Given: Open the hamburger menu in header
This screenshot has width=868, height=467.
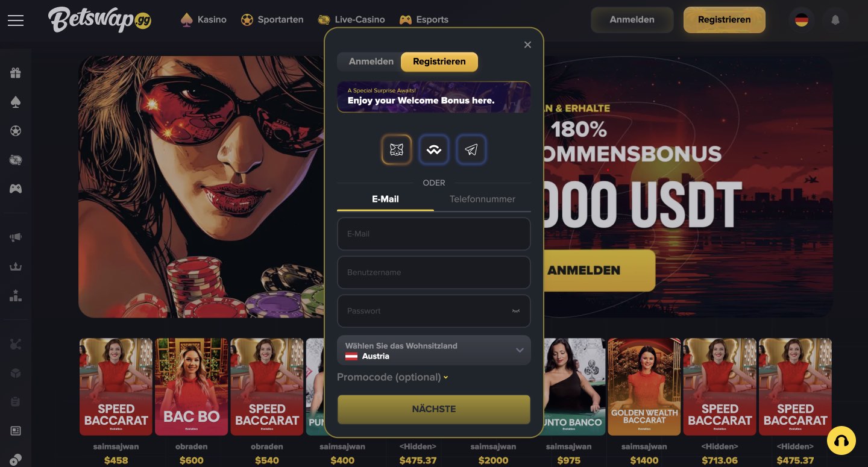Looking at the screenshot, I should click(x=16, y=20).
